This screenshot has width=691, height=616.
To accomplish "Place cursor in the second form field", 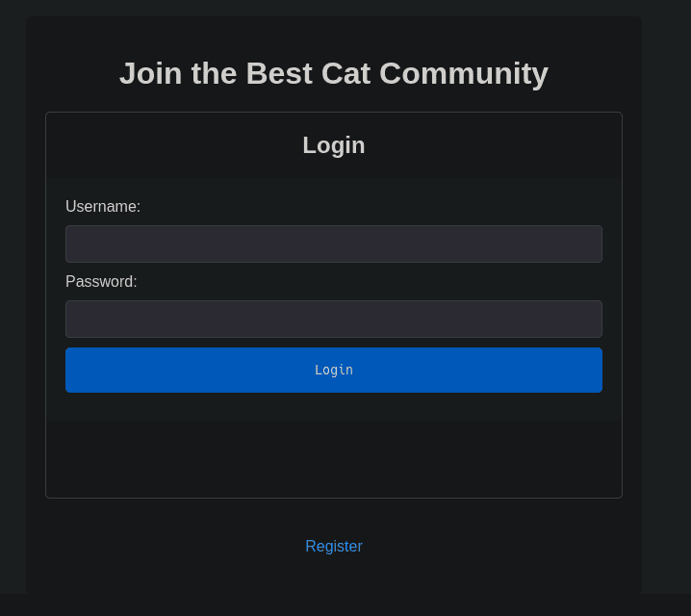I will coord(334,319).
